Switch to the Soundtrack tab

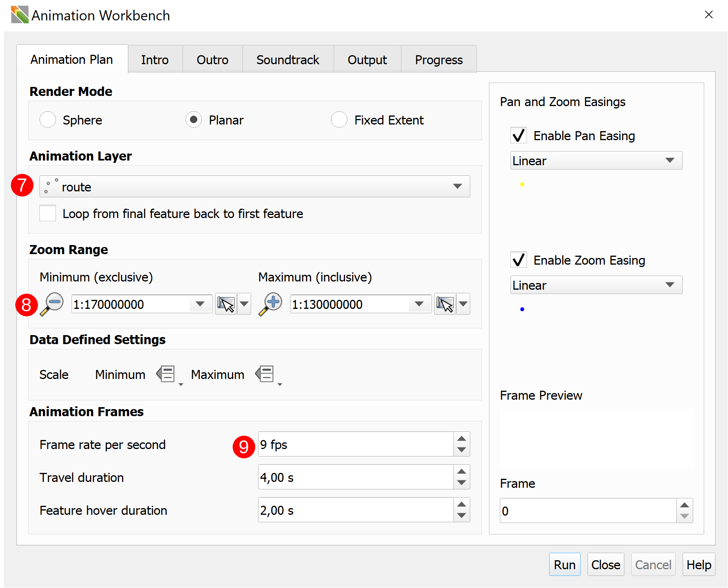pos(288,60)
